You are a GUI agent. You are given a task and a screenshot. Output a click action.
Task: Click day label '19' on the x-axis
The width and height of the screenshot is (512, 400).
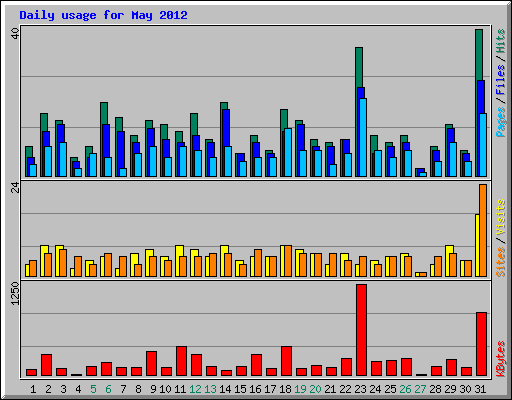coord(300,389)
